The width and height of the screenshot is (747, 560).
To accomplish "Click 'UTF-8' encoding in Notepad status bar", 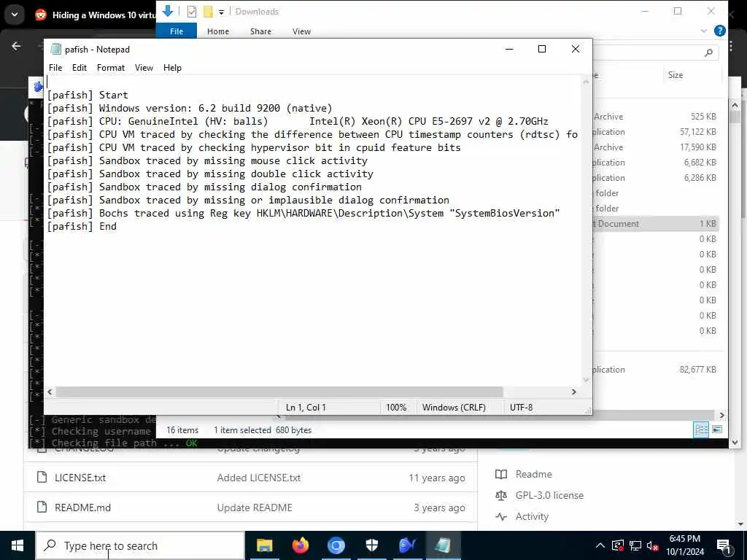I will (x=521, y=408).
